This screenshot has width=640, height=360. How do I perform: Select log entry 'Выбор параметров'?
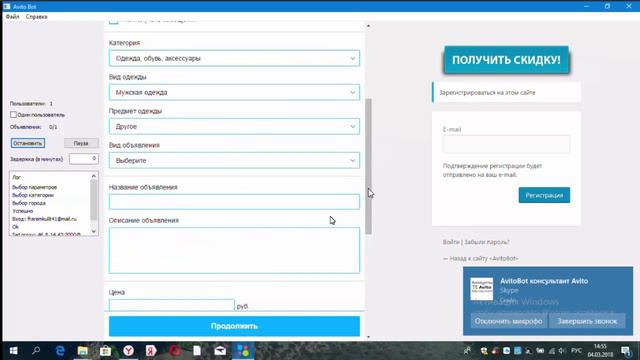(34, 187)
